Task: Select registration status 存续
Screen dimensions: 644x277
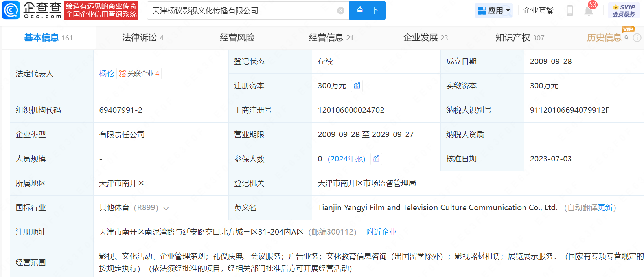Action: pos(326,61)
